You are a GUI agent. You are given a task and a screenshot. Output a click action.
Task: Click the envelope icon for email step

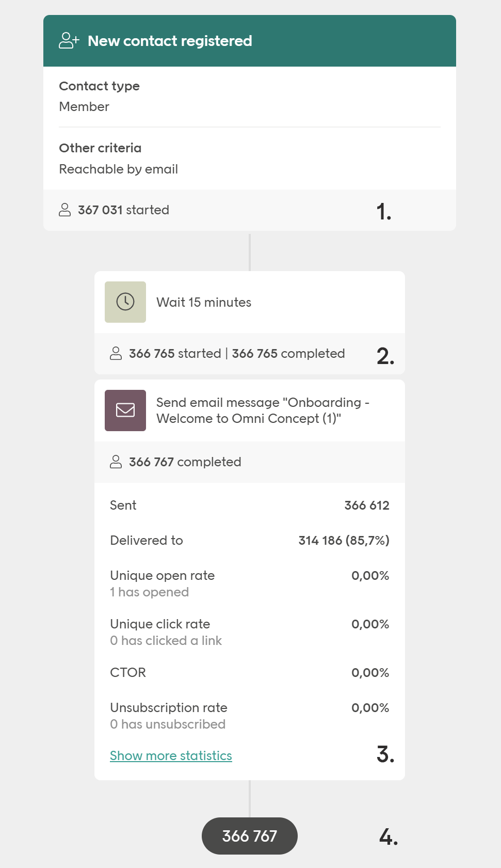(x=125, y=411)
